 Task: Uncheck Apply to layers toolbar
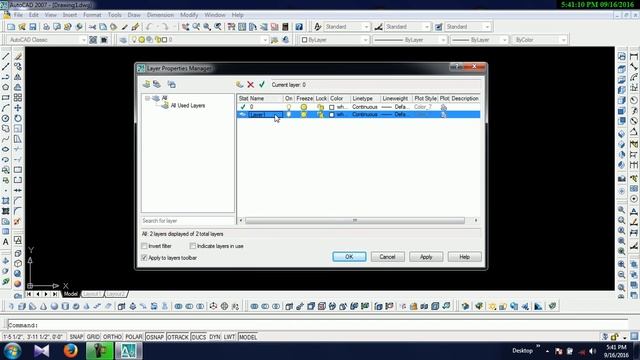click(144, 258)
